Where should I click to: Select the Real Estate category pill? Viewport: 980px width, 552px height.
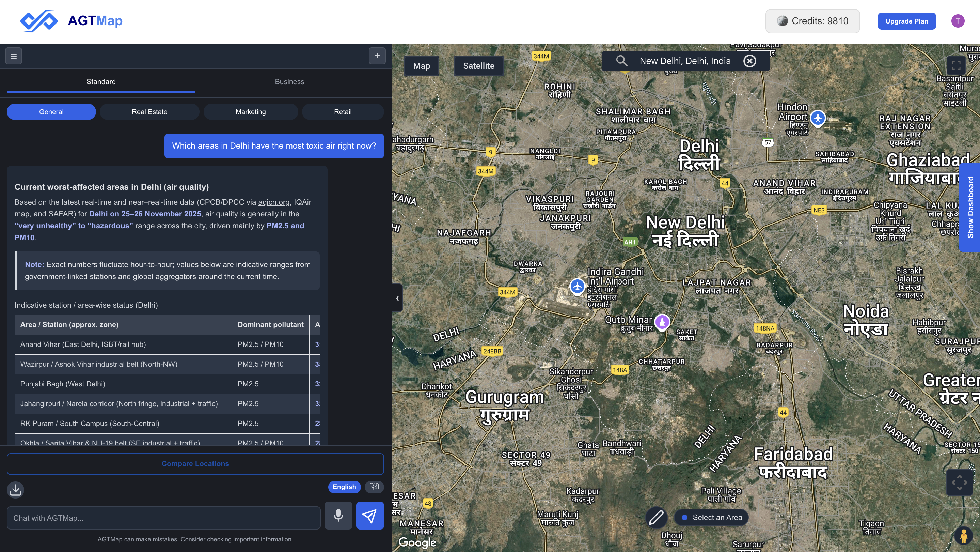pos(149,112)
